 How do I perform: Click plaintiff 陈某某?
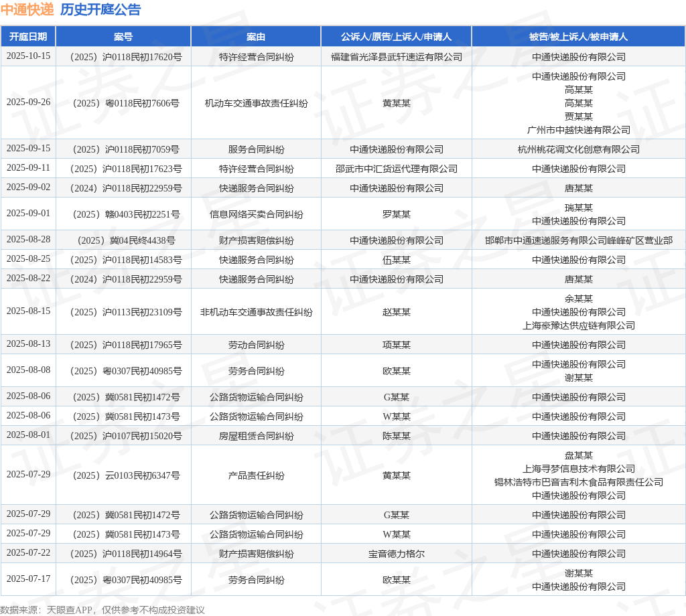pos(397,436)
